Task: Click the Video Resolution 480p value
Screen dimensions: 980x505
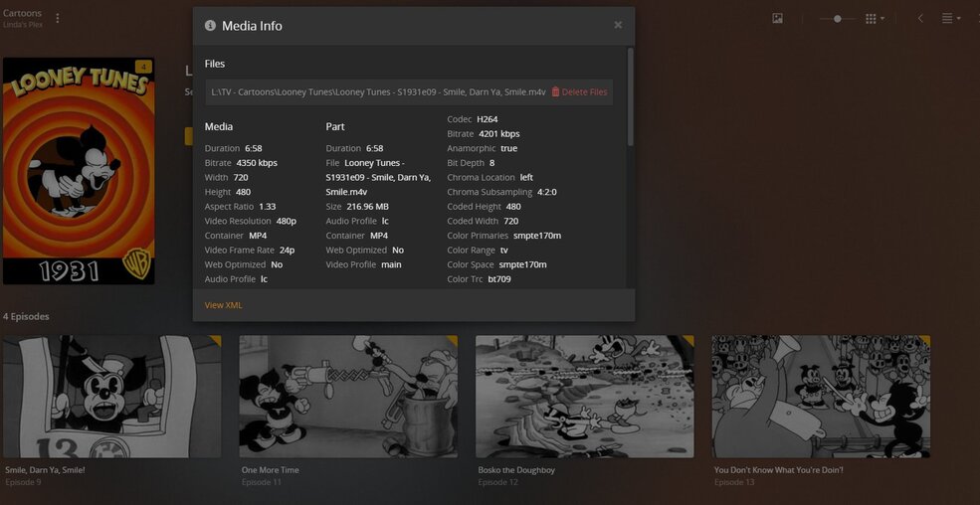Action: click(x=287, y=221)
